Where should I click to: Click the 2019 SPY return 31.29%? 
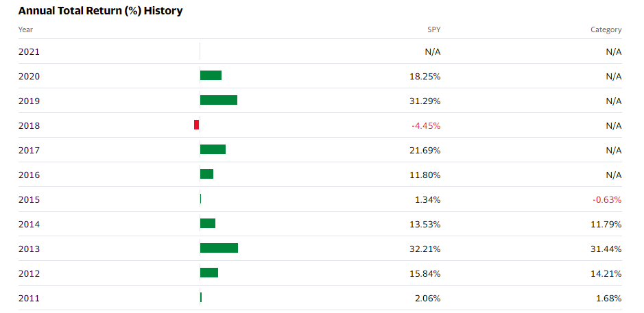coord(425,101)
